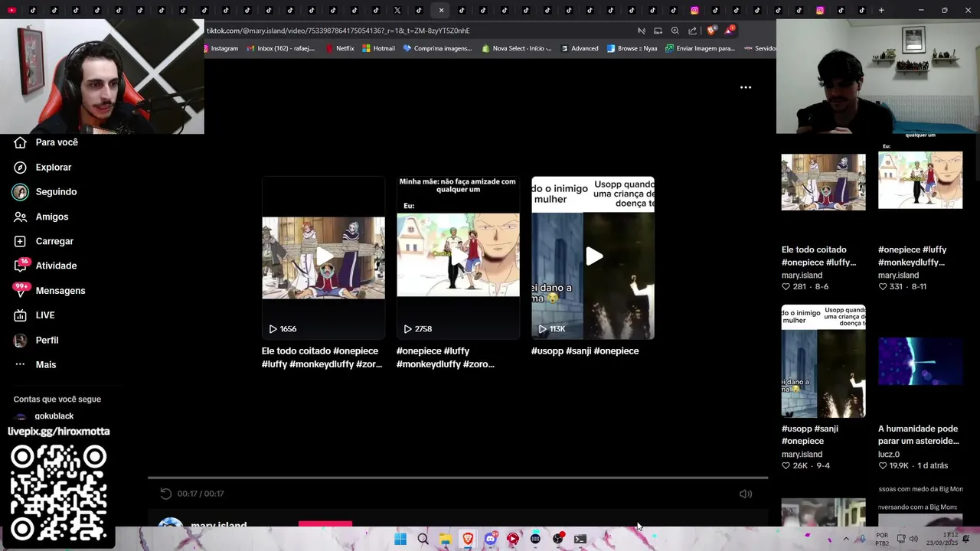Open the Instagram bookmark
The height and width of the screenshot is (551, 980).
tap(220, 48)
